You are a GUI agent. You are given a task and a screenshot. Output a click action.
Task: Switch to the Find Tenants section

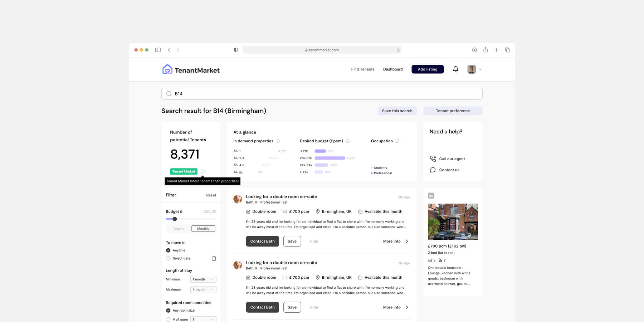(362, 69)
